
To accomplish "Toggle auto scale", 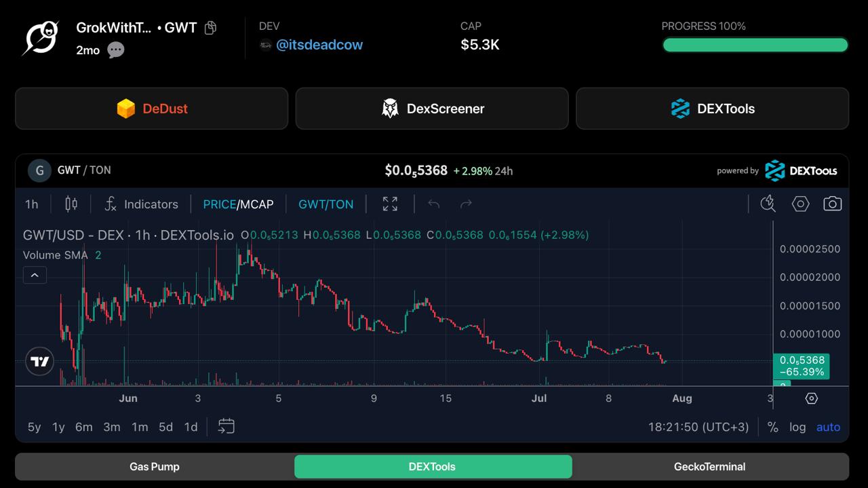I will click(828, 427).
